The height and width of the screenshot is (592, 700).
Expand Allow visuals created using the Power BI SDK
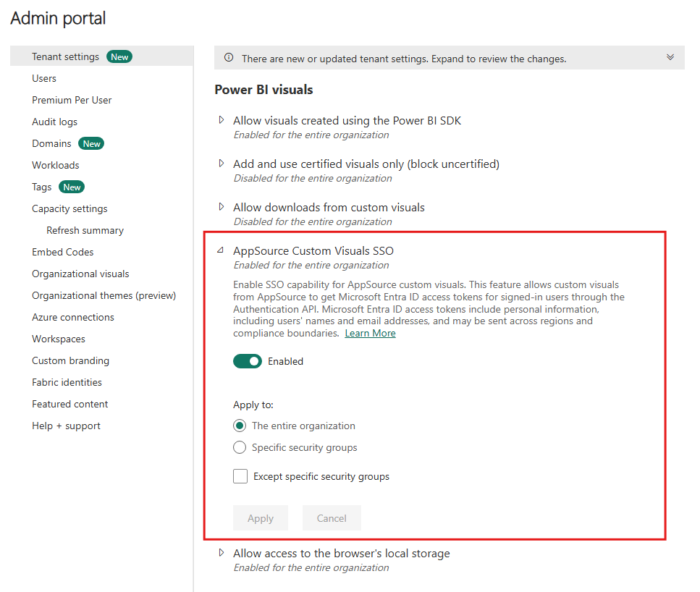click(x=221, y=121)
